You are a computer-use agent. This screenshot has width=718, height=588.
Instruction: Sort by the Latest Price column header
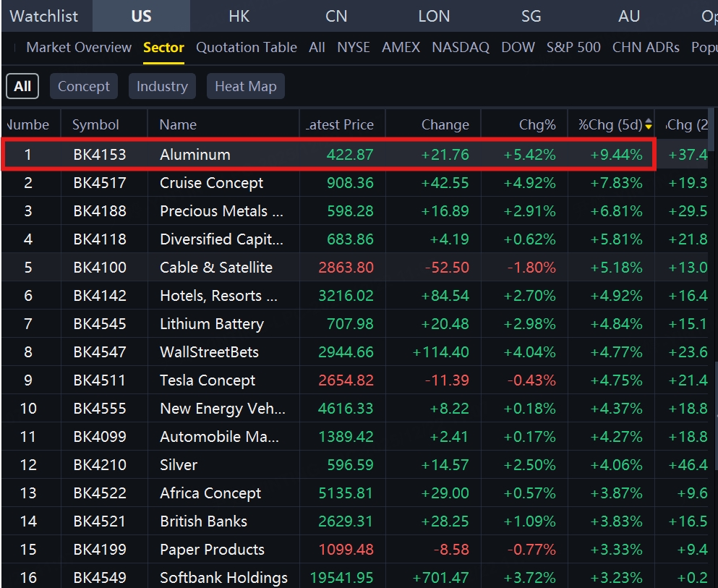tap(340, 125)
